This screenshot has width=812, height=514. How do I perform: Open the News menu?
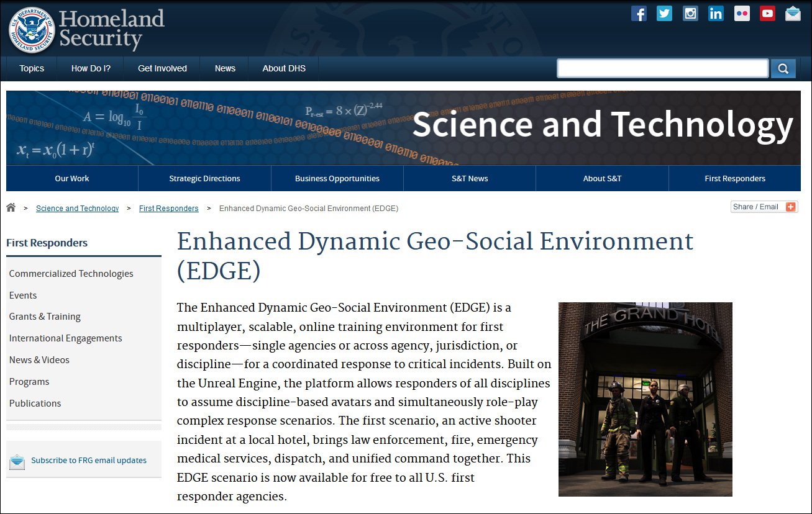(225, 68)
